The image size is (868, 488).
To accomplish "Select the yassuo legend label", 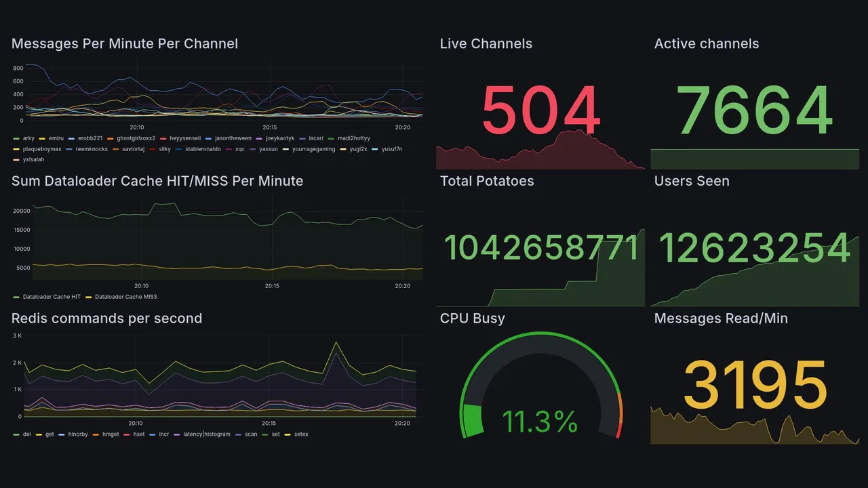I will tap(269, 149).
